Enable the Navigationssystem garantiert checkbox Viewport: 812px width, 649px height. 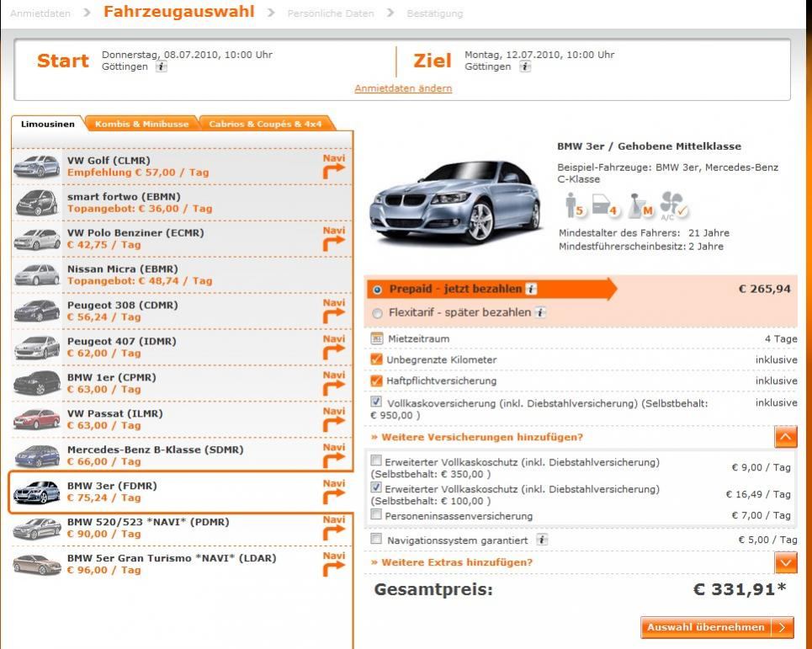pyautogui.click(x=376, y=540)
